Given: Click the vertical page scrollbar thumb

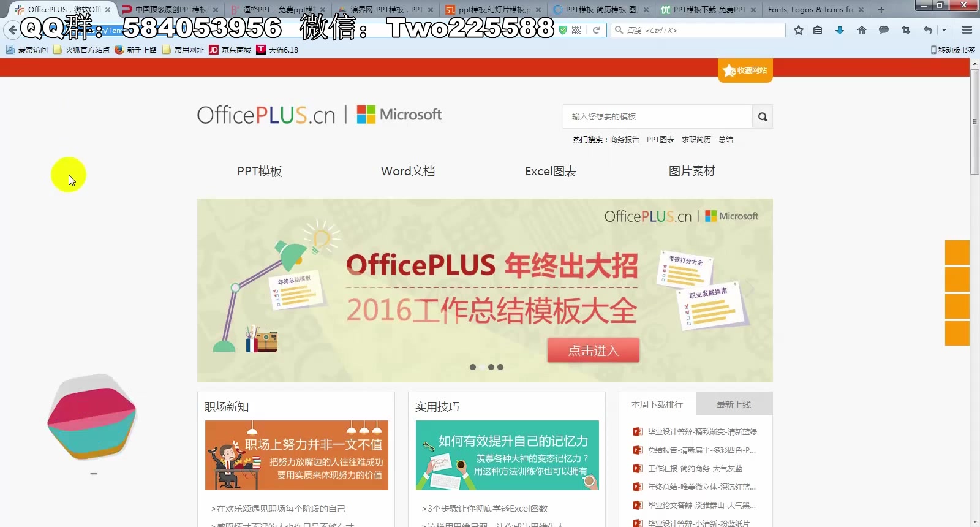Looking at the screenshot, I should click(x=974, y=123).
